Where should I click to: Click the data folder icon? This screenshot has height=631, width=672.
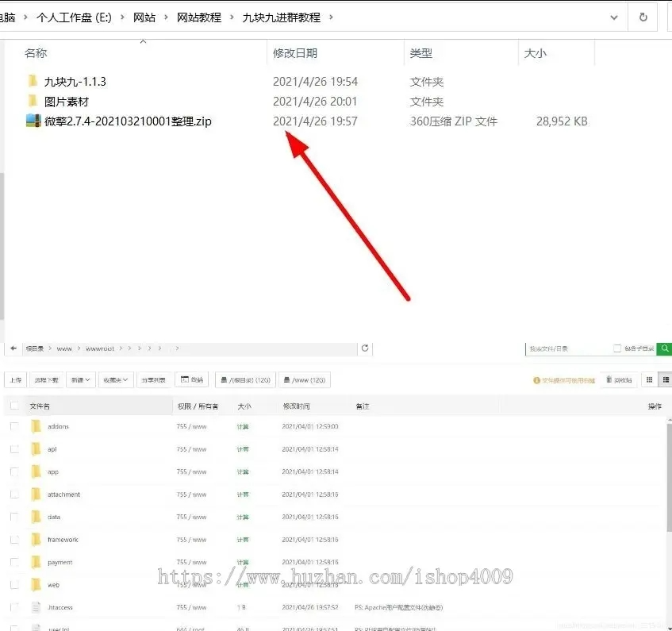[x=36, y=517]
